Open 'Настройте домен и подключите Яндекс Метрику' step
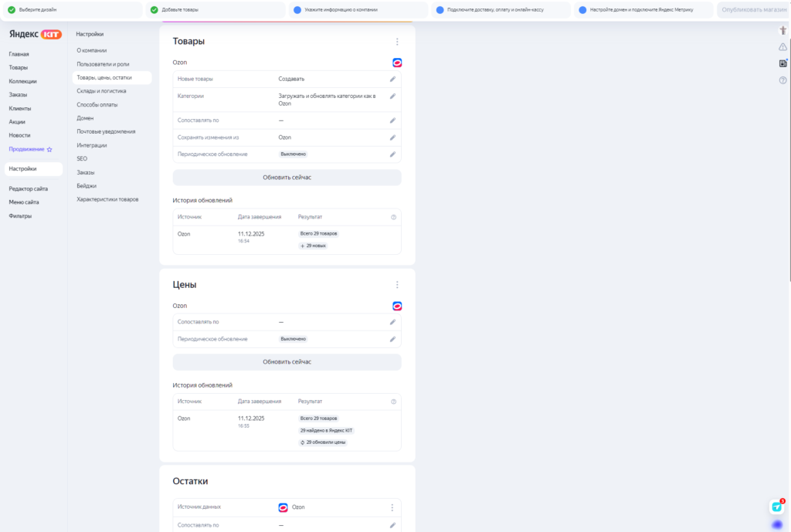 pyautogui.click(x=643, y=9)
